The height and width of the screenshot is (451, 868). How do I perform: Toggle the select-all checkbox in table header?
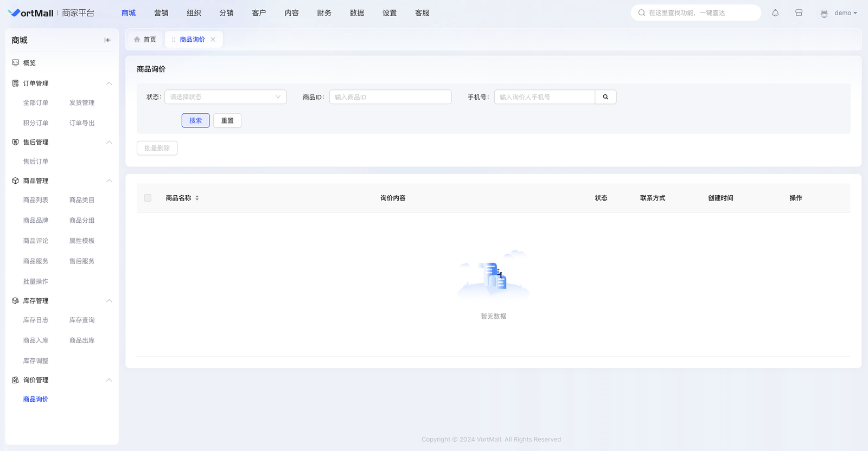point(148,198)
